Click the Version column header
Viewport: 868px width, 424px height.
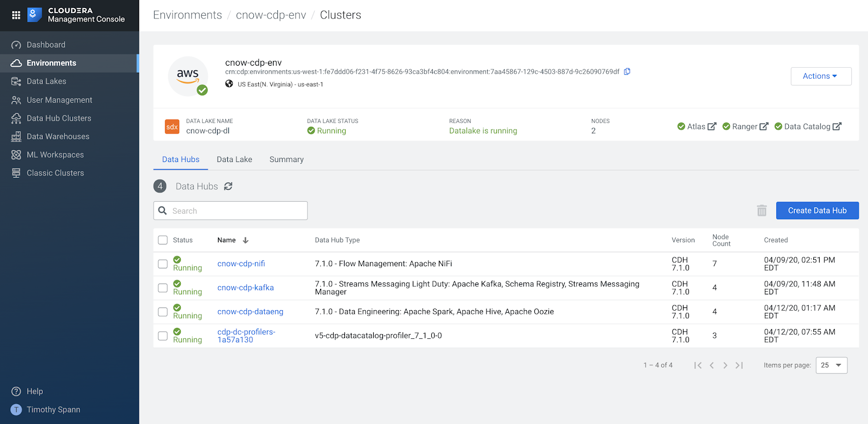pyautogui.click(x=683, y=240)
